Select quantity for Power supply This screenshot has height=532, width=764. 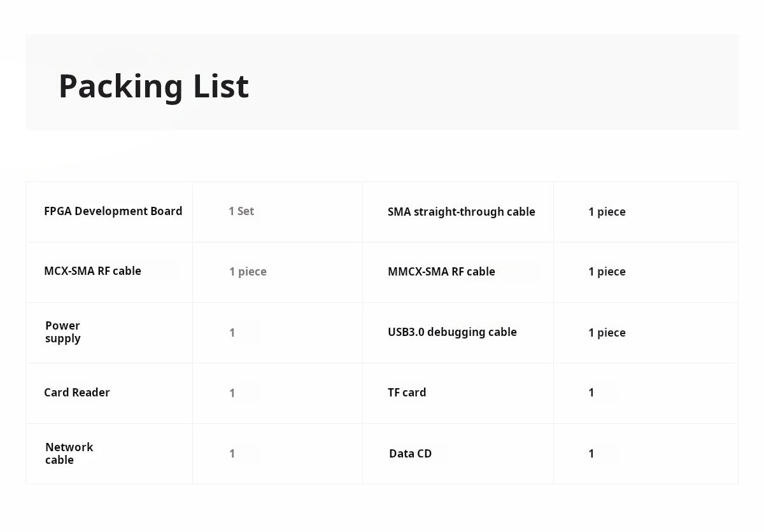point(232,333)
